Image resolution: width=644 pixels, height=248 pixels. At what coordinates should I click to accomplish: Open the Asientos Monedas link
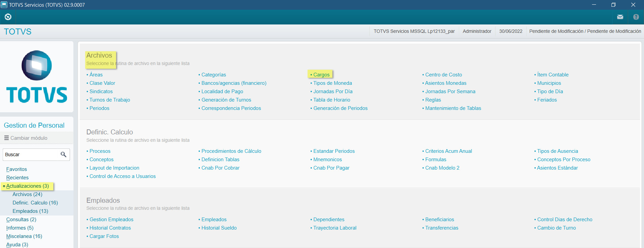point(446,83)
